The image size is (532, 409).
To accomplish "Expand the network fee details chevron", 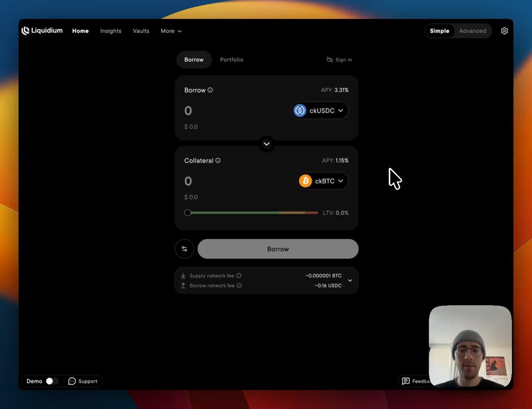I will (x=350, y=281).
